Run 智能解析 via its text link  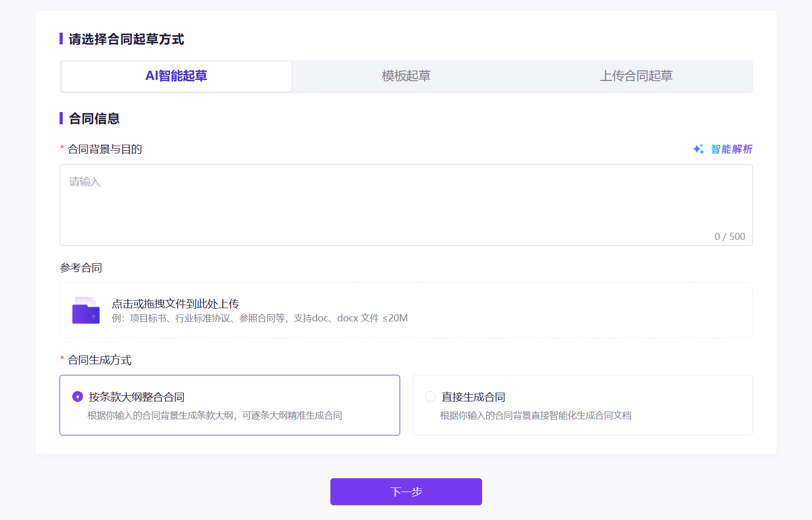point(732,149)
